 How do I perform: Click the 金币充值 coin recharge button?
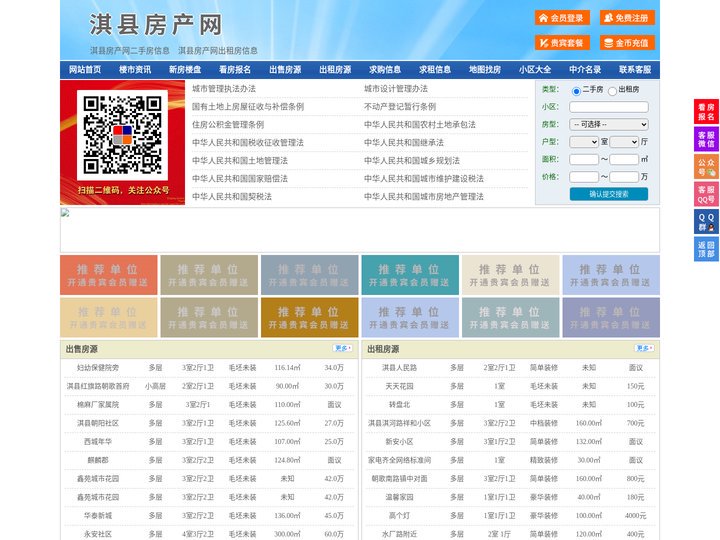pyautogui.click(x=627, y=43)
